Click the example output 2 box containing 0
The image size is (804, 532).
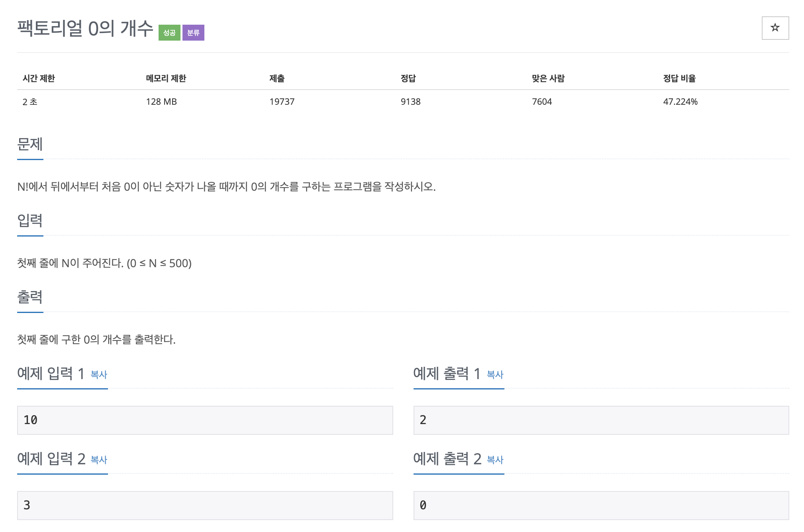(x=601, y=505)
